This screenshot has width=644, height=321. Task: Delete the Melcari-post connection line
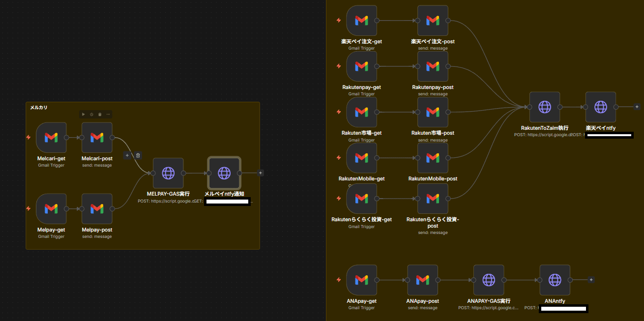(x=138, y=155)
